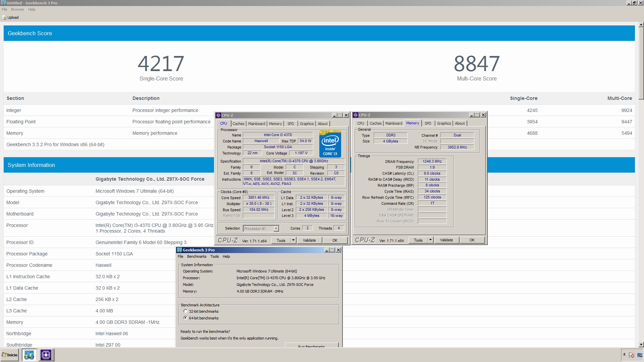644x362 pixels.
Task: Switch to SPD tab in right CPU-Z window
Action: (x=428, y=123)
